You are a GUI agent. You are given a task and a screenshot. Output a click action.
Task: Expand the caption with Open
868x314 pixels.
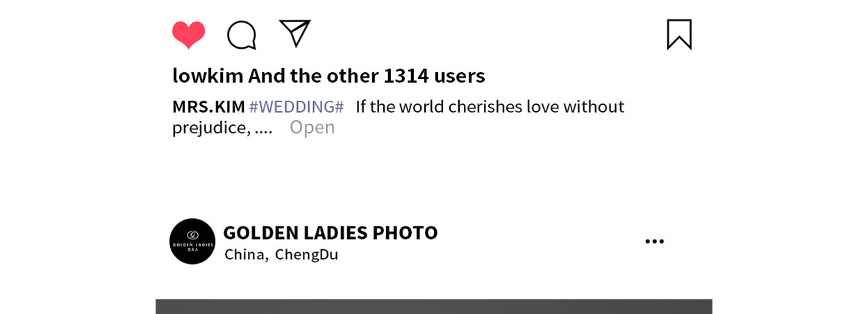(312, 127)
